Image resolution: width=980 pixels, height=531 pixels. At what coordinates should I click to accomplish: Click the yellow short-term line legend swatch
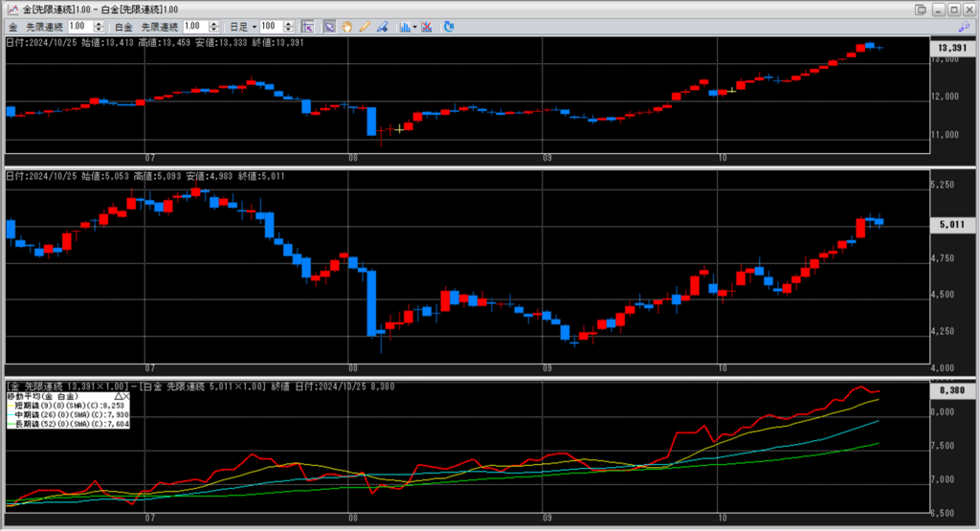12,405
